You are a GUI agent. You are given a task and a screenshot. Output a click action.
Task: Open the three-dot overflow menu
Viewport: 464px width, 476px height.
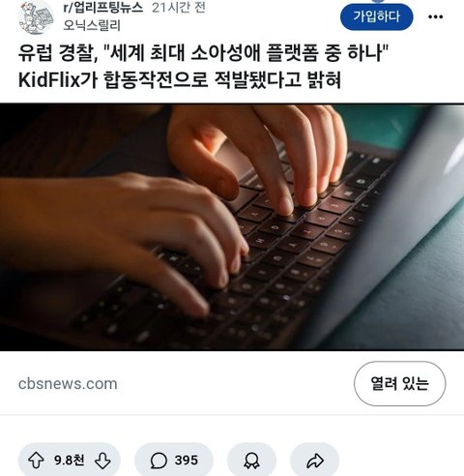point(435,16)
